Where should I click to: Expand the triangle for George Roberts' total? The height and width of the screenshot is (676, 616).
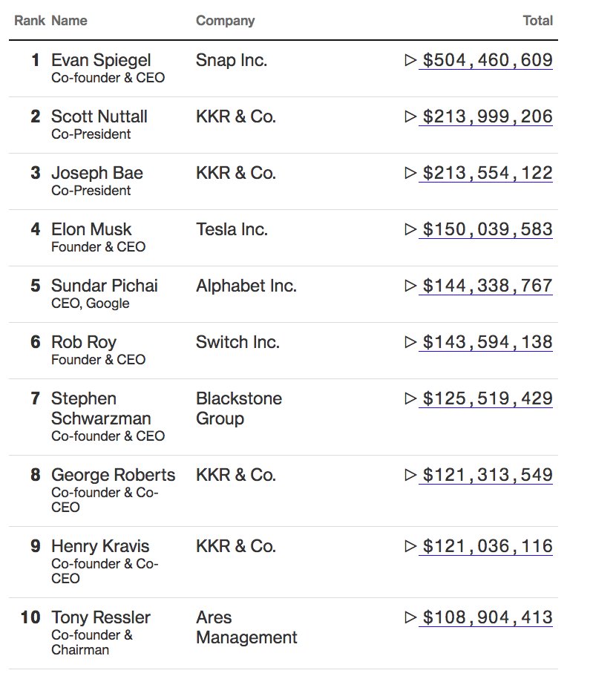click(410, 475)
